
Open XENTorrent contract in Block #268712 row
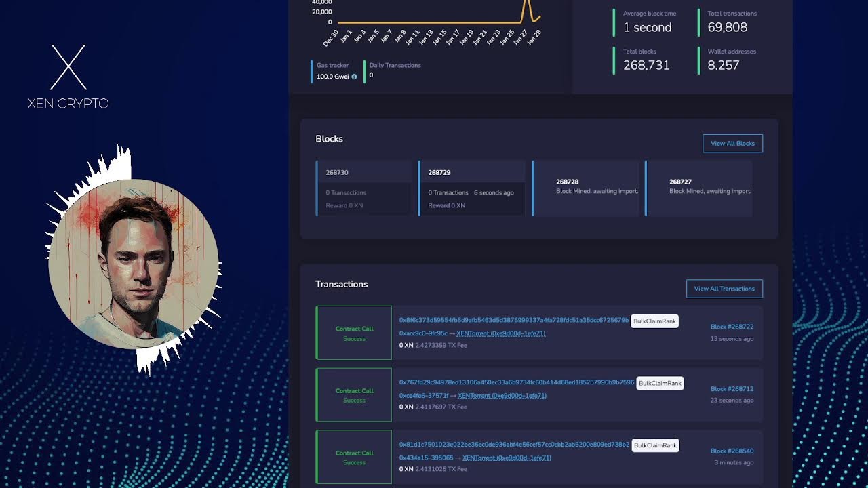pyautogui.click(x=502, y=396)
